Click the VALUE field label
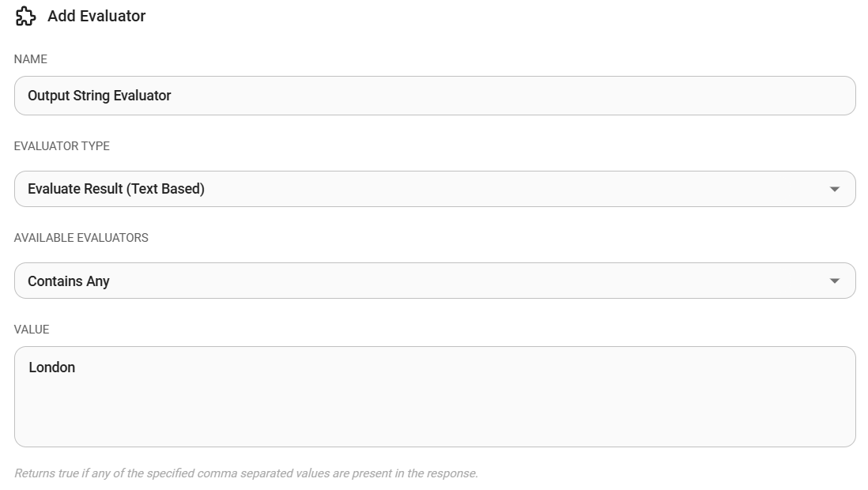The height and width of the screenshot is (490, 868). pyautogui.click(x=32, y=330)
